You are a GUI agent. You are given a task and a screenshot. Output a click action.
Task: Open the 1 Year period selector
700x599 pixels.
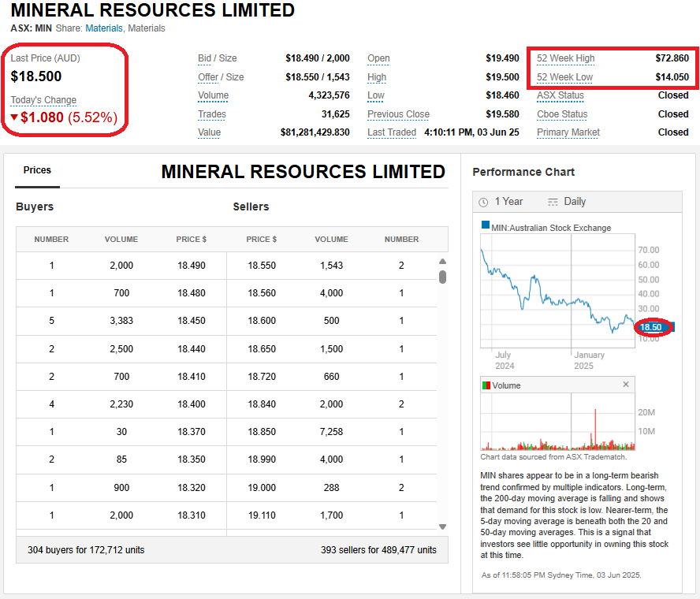tap(508, 202)
